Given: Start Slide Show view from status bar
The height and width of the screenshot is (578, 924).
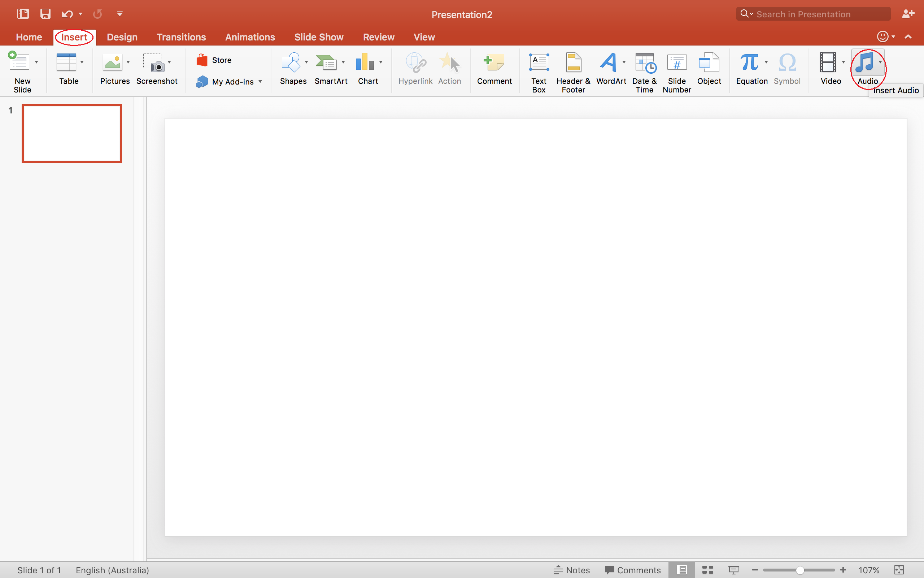Looking at the screenshot, I should pos(733,570).
